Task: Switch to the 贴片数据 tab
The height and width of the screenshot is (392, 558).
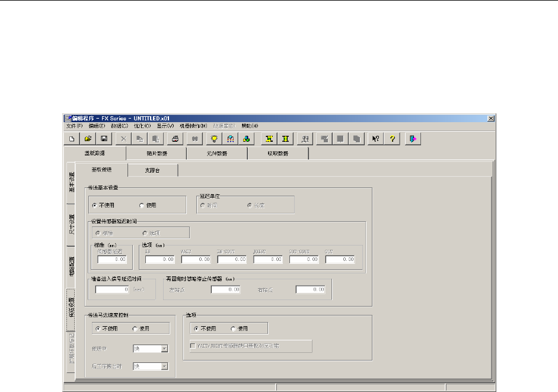Action: [157, 154]
